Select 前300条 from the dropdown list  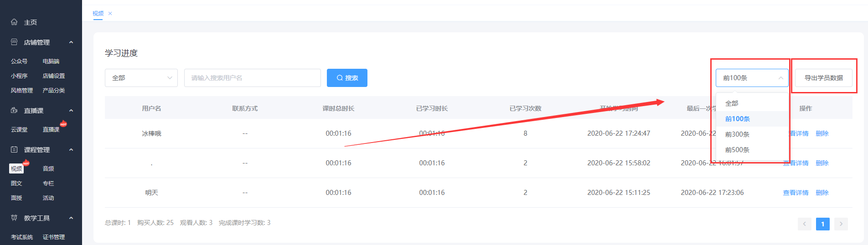737,134
